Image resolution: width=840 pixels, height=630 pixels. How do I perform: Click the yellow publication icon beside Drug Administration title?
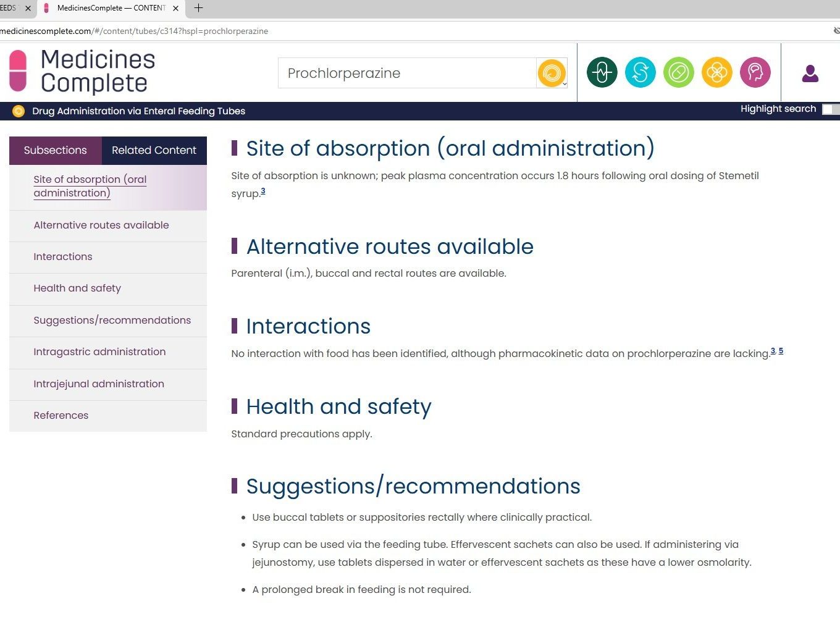point(19,111)
